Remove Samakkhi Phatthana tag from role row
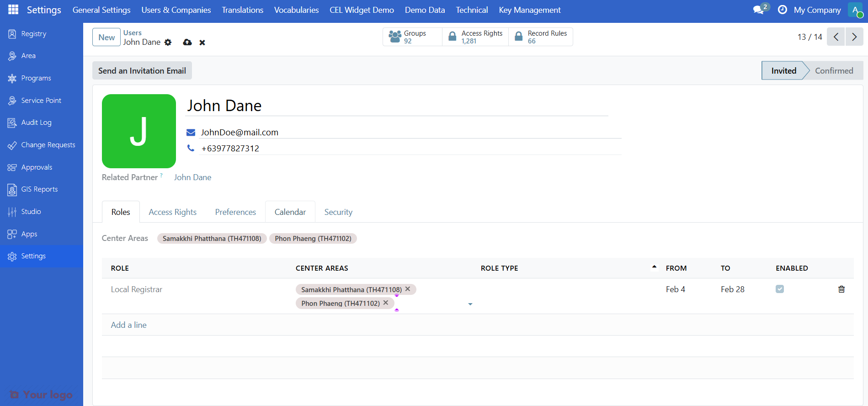Screen dimensions: 868x406 tap(408, 289)
